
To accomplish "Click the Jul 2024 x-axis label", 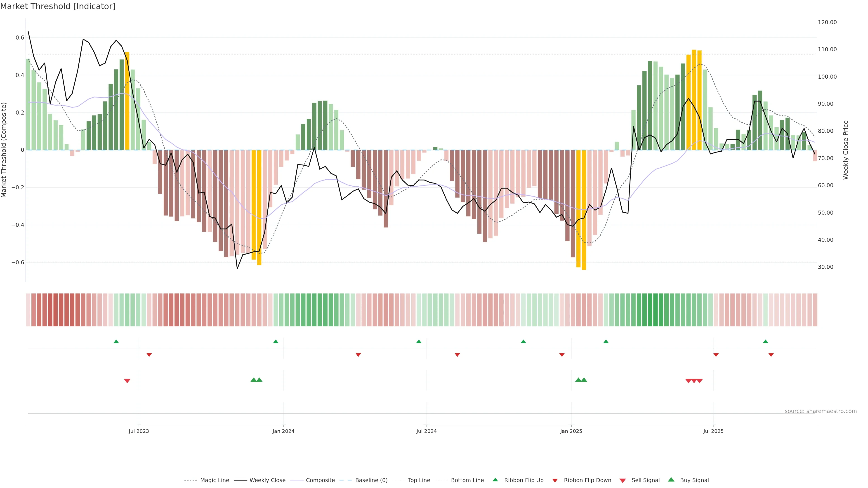I will click(426, 431).
